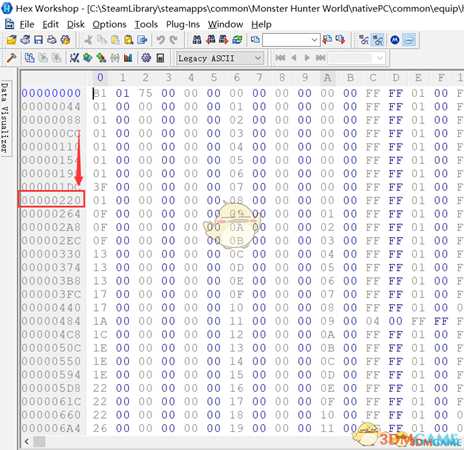Click byte 26 in row 000006A4
464x450 pixels.
[100, 428]
